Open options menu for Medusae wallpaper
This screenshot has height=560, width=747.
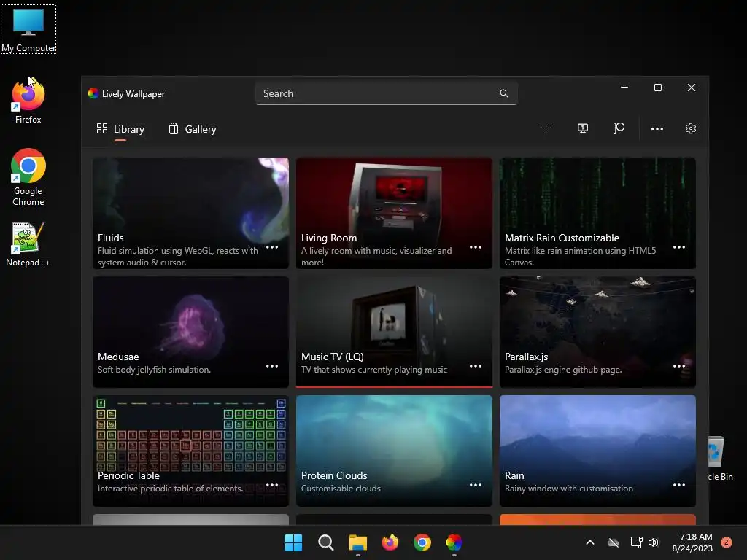(x=272, y=366)
